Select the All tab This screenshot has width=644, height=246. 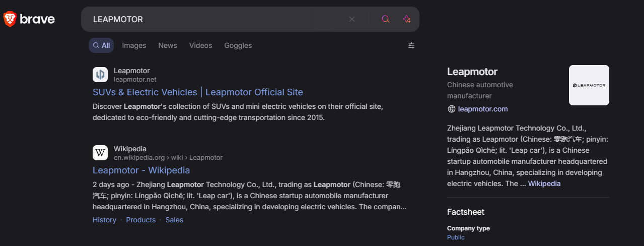(x=101, y=45)
